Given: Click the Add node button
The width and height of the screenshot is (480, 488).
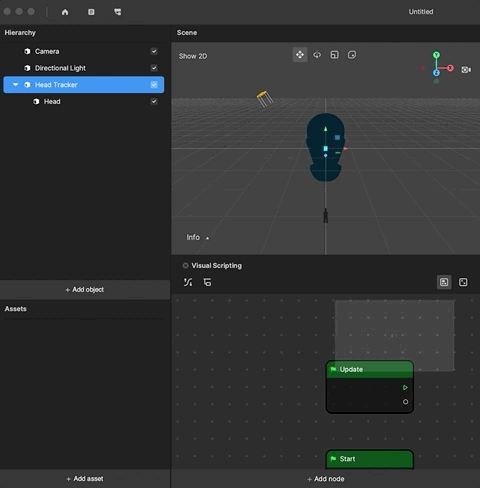Looking at the screenshot, I should coord(326,479).
